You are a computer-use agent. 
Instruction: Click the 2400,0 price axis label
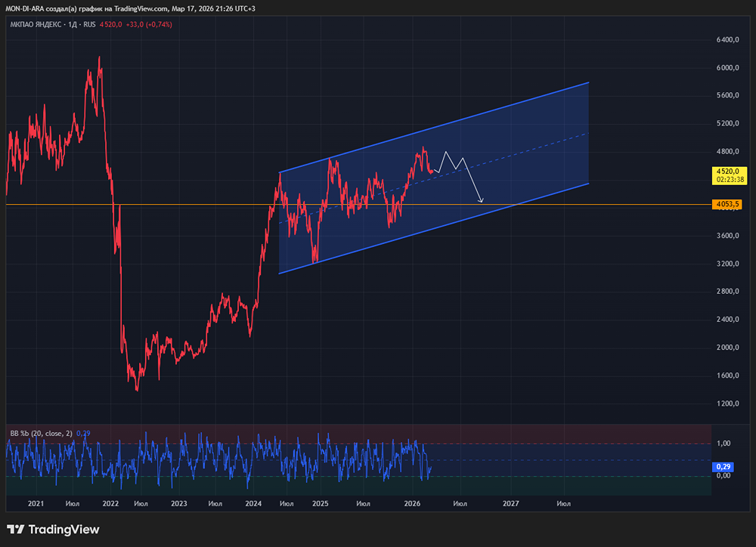727,319
